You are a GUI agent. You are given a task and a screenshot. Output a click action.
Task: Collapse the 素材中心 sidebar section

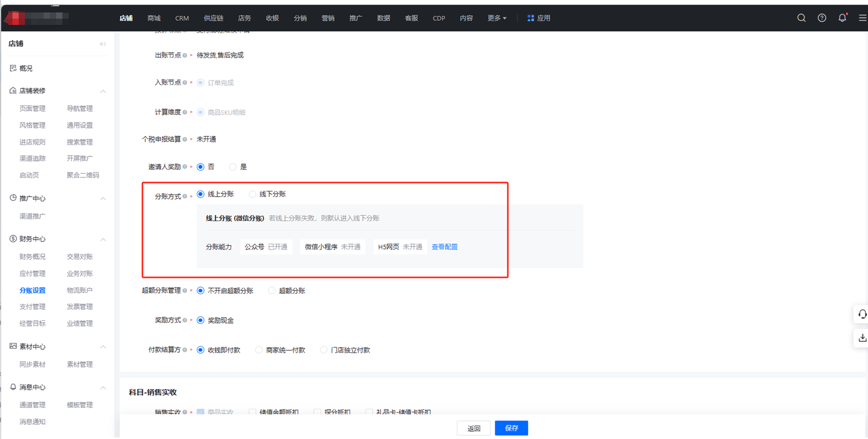(x=103, y=347)
